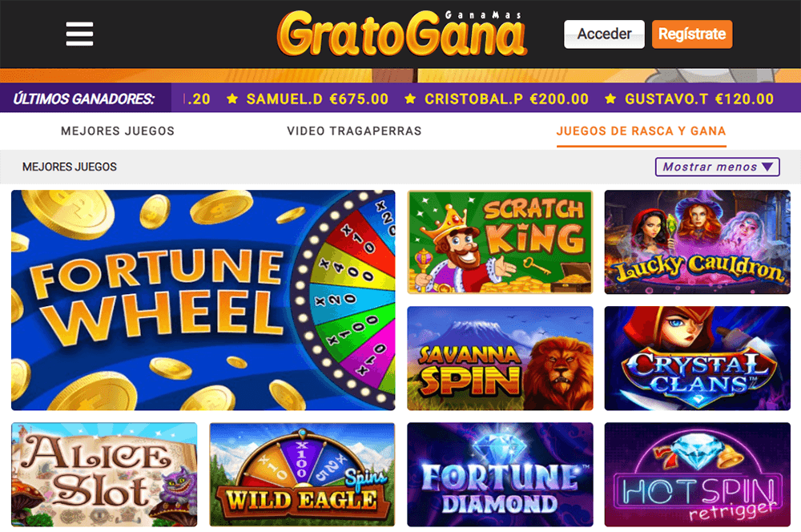The height and width of the screenshot is (532, 801).
Task: Select Juegos de Rasca y Gana tab
Action: coord(641,131)
